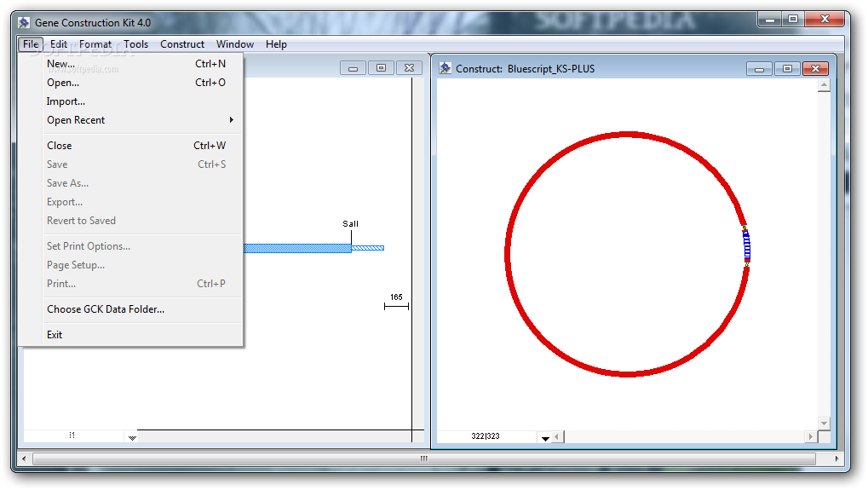Click the blue segment on circular plasmid
Viewport: 868px width, 490px height.
746,245
